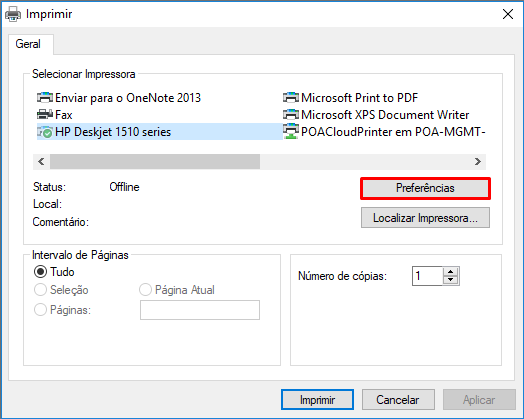Select the Fax printer icon
This screenshot has height=419, width=524.
coord(45,115)
